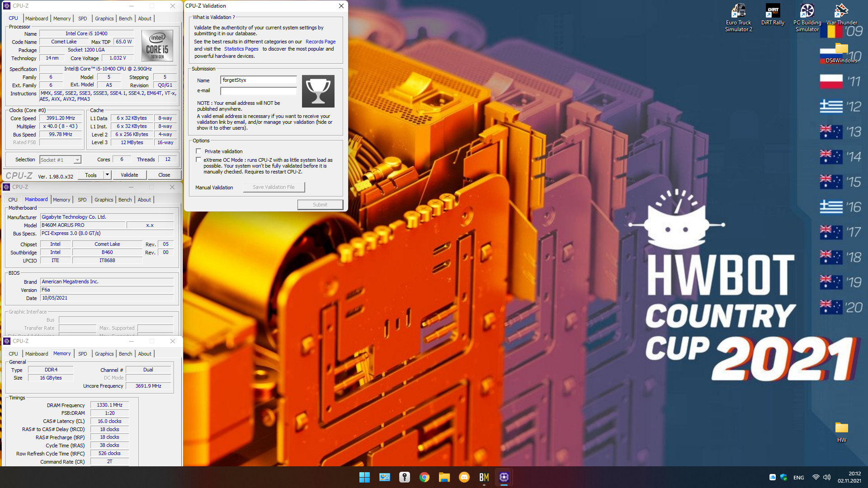The height and width of the screenshot is (488, 868).
Task: Open the BM benchmark app in taskbar
Action: coord(484,477)
